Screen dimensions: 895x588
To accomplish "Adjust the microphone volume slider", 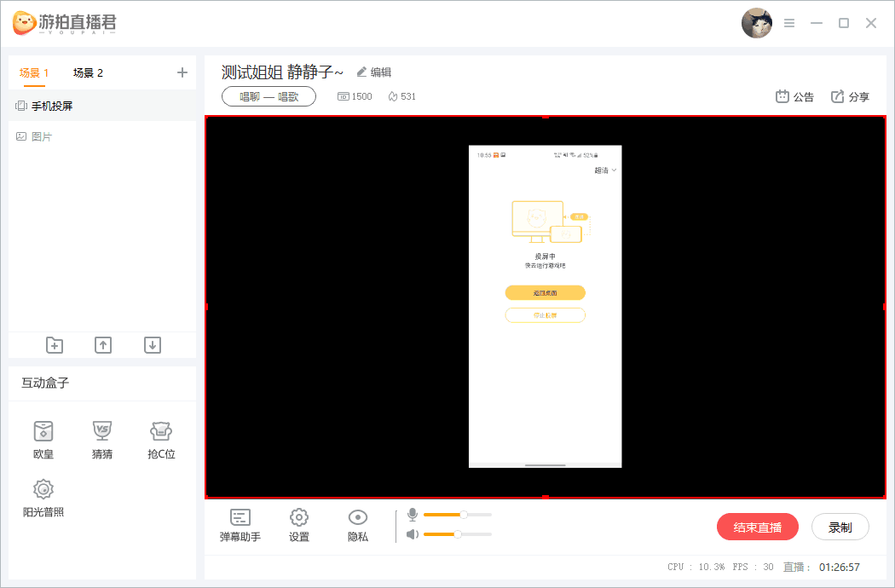I will [457, 515].
